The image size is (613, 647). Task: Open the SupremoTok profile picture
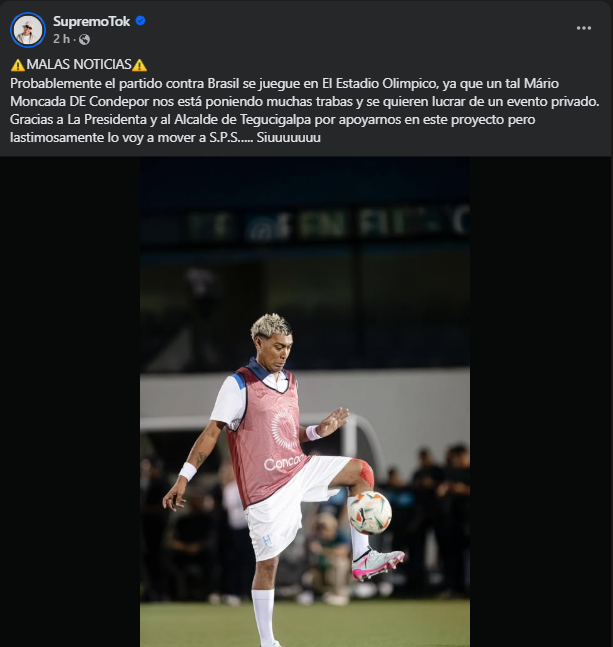[28, 29]
